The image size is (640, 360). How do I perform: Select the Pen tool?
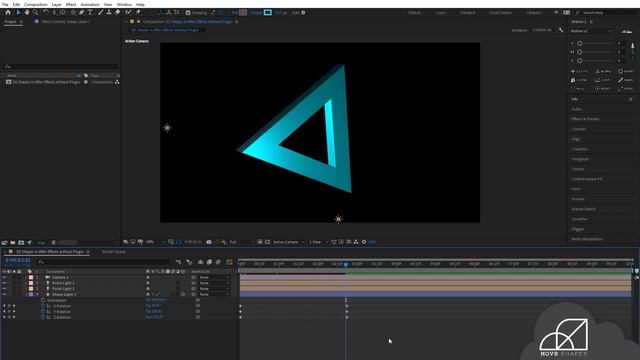pyautogui.click(x=81, y=13)
